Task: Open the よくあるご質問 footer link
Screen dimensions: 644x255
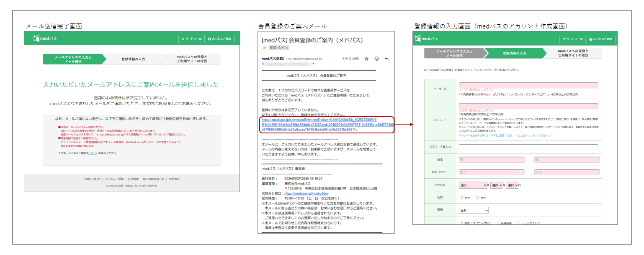Action: coord(113,179)
